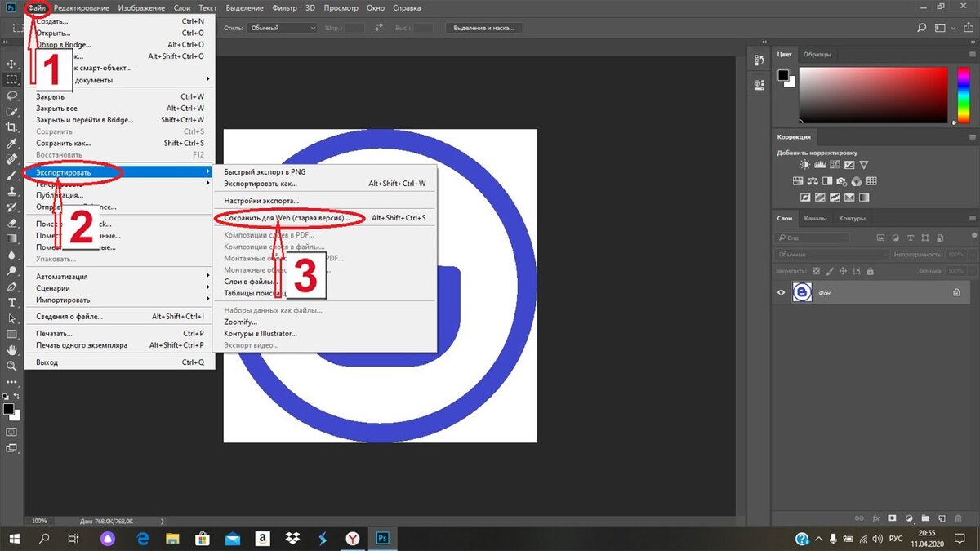This screenshot has height=551, width=980.
Task: Select the Crop tool
Action: point(11,127)
